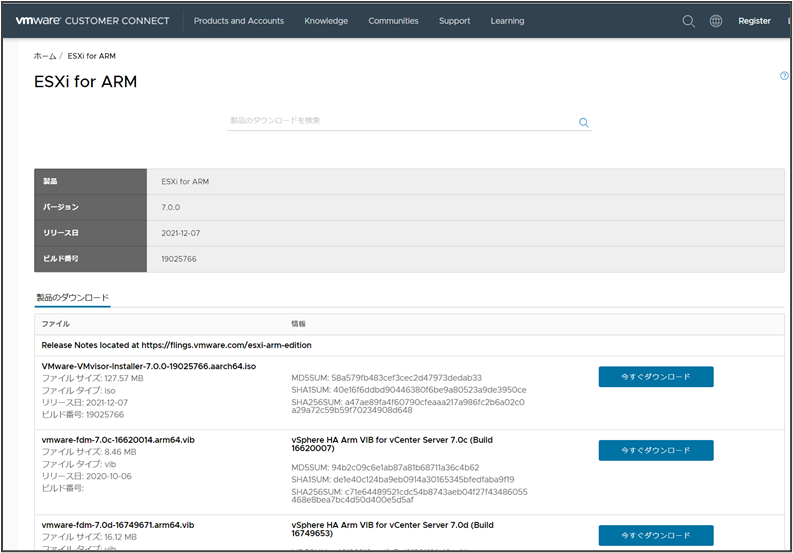Click ファイル サイズ: 127.57 MB text

pos(93,378)
